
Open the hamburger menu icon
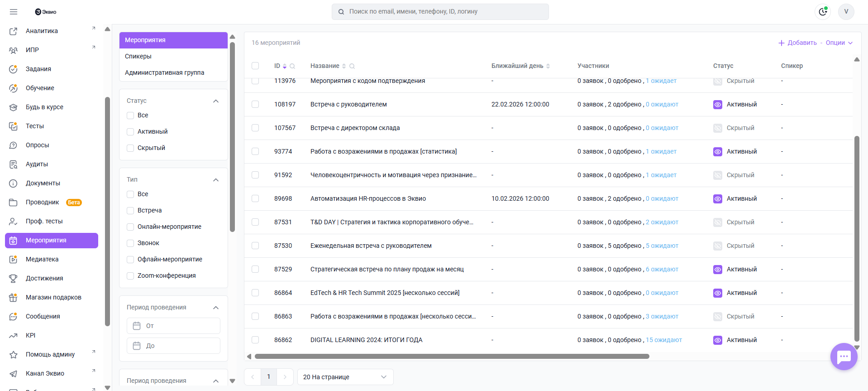pyautogui.click(x=14, y=12)
